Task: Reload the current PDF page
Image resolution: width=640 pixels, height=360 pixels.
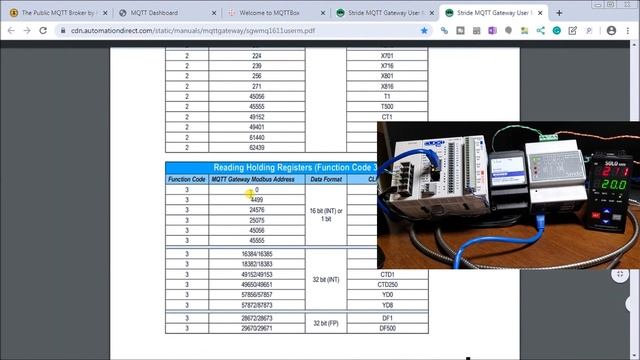Action: [43, 31]
